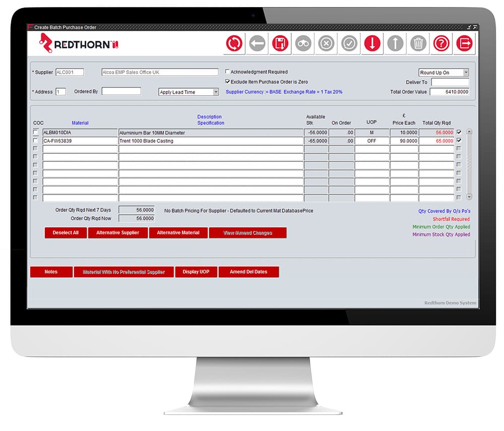Click the red down arrow toolbar icon
The image size is (504, 431).
pyautogui.click(x=372, y=43)
